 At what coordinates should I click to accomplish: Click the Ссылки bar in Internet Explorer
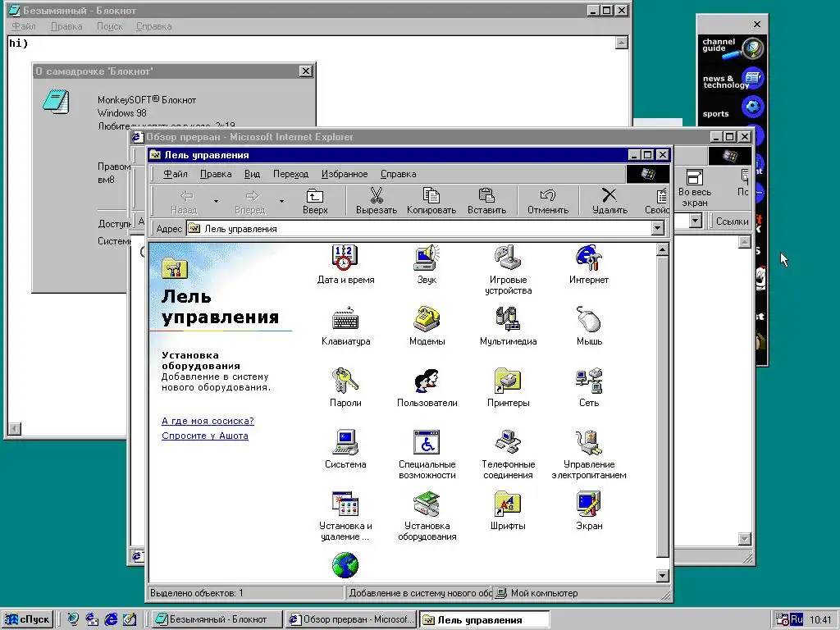coord(732,221)
